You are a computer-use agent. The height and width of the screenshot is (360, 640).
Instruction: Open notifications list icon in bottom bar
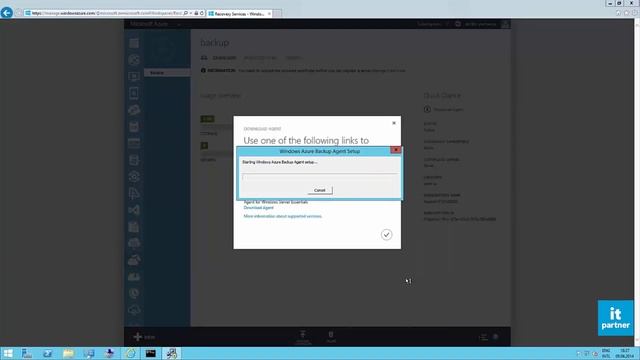click(483, 337)
